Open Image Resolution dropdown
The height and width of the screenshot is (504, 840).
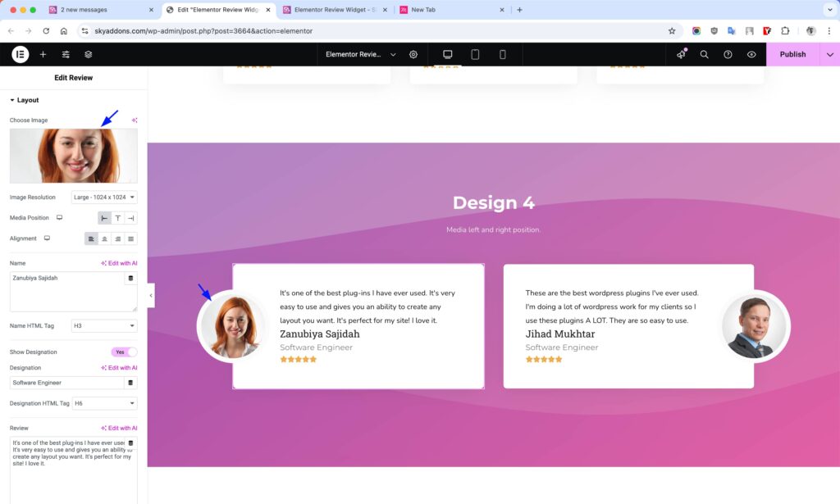104,197
